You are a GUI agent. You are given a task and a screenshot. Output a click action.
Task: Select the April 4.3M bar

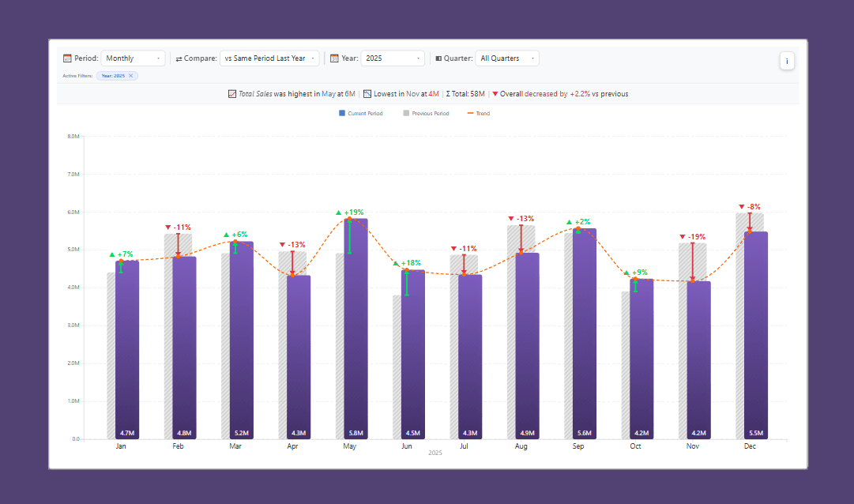coord(299,357)
